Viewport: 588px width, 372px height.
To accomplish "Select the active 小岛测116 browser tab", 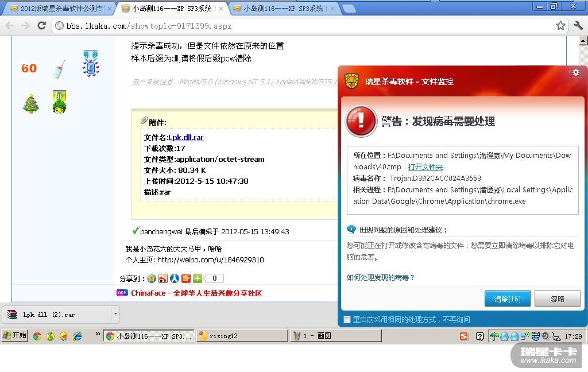I will point(172,8).
